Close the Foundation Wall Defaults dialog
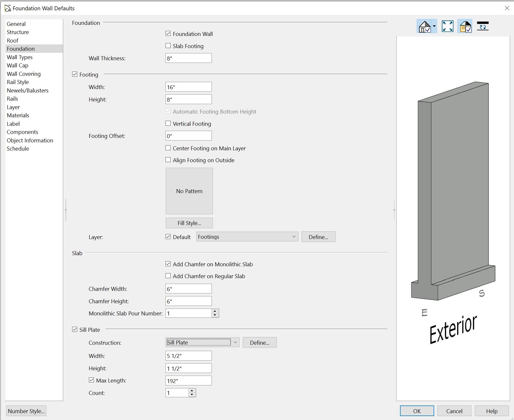 tap(507, 8)
